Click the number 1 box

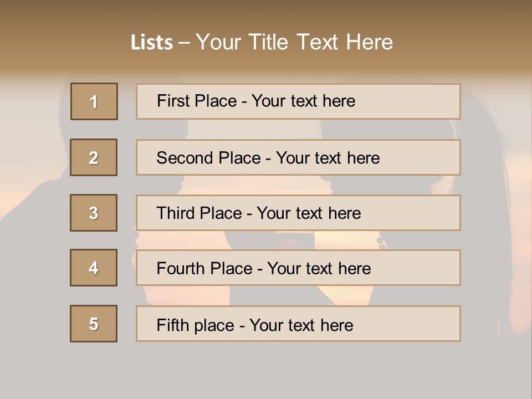click(x=94, y=101)
